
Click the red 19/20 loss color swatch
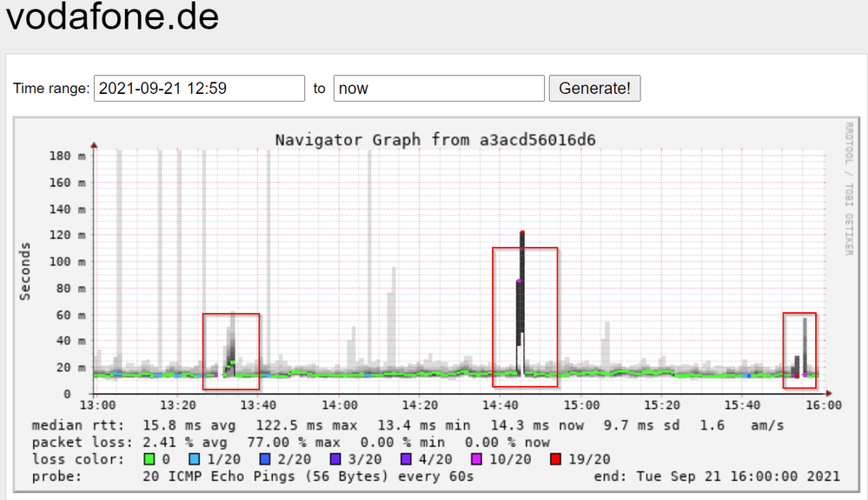pos(556,459)
